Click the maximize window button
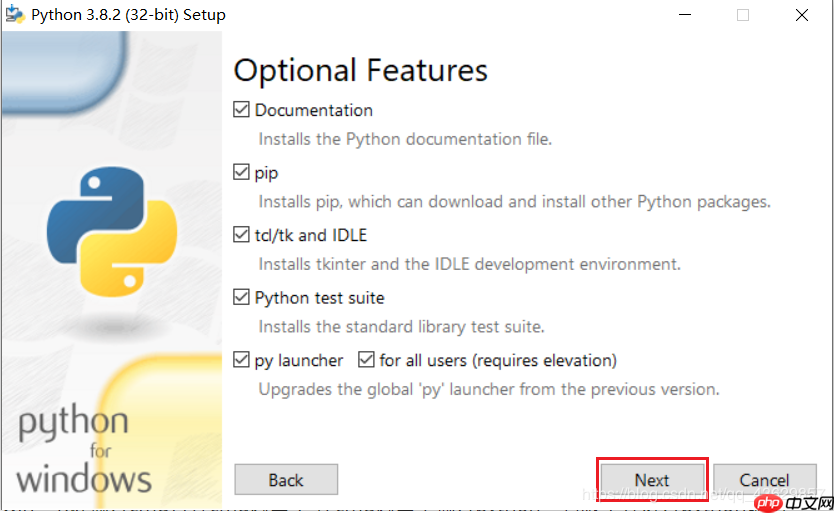The image size is (835, 513). 743,15
